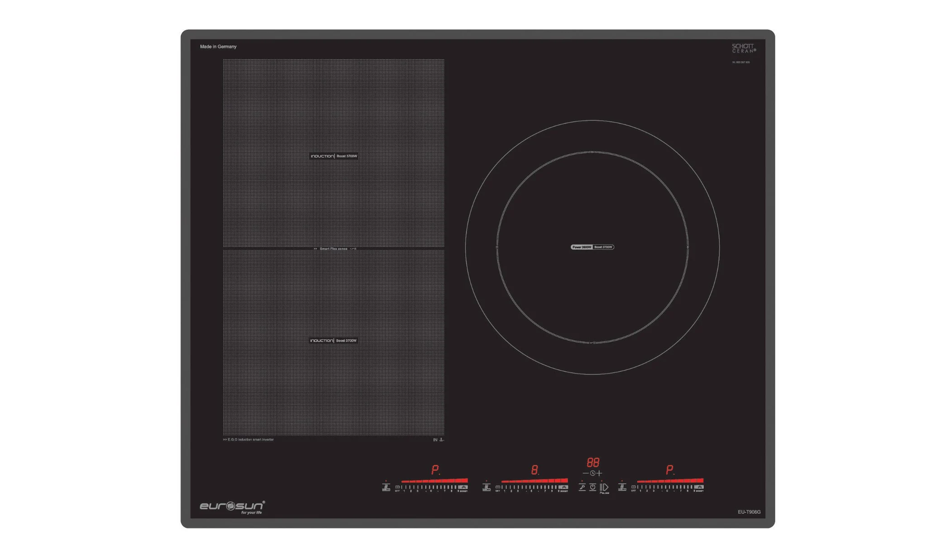Tap right zone Boost chevron button

point(700,487)
